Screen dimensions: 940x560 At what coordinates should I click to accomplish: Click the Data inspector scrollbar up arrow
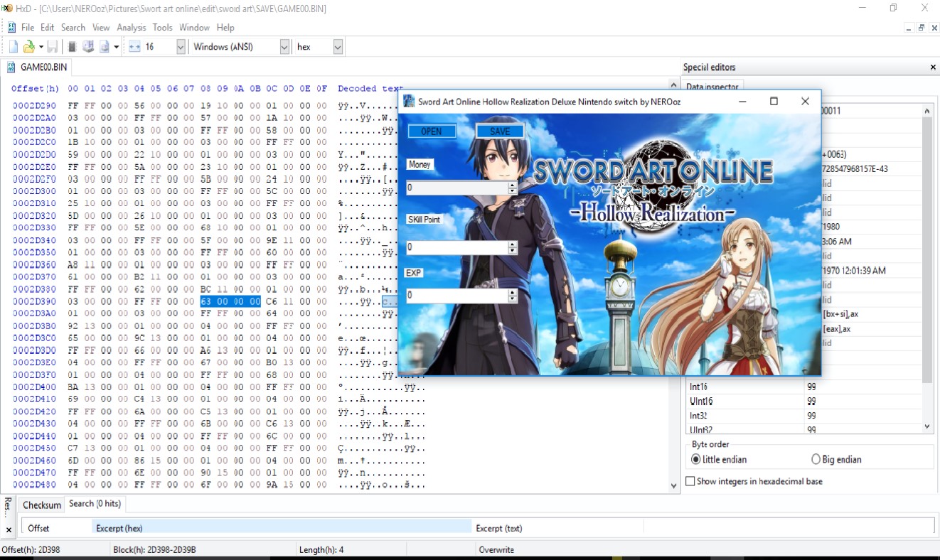tap(927, 111)
